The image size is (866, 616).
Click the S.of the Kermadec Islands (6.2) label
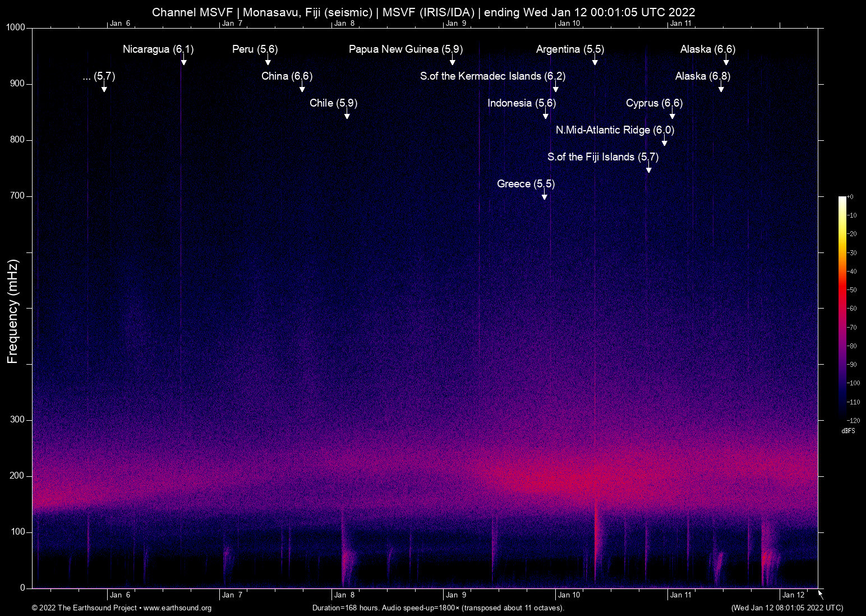[494, 76]
